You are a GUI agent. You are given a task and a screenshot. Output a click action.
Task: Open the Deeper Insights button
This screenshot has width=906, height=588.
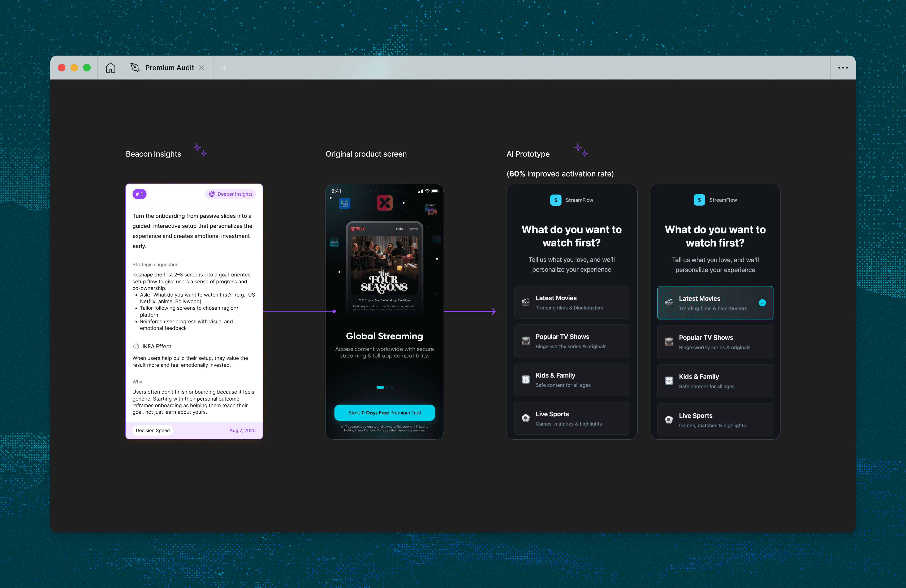pos(231,194)
